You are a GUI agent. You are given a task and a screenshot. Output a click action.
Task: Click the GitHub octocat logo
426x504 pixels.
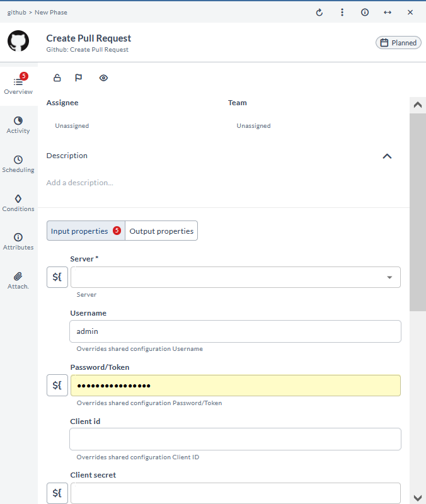point(18,41)
